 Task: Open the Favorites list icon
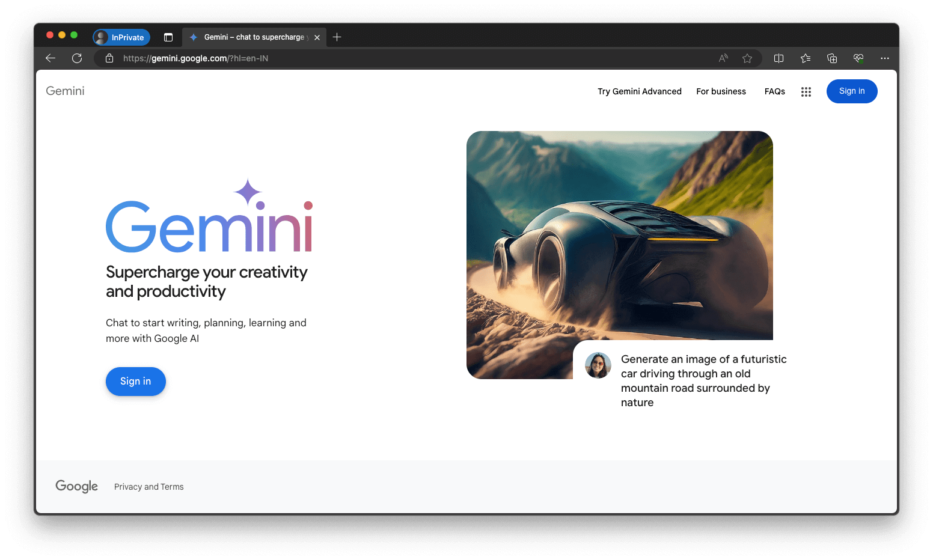[x=806, y=58]
